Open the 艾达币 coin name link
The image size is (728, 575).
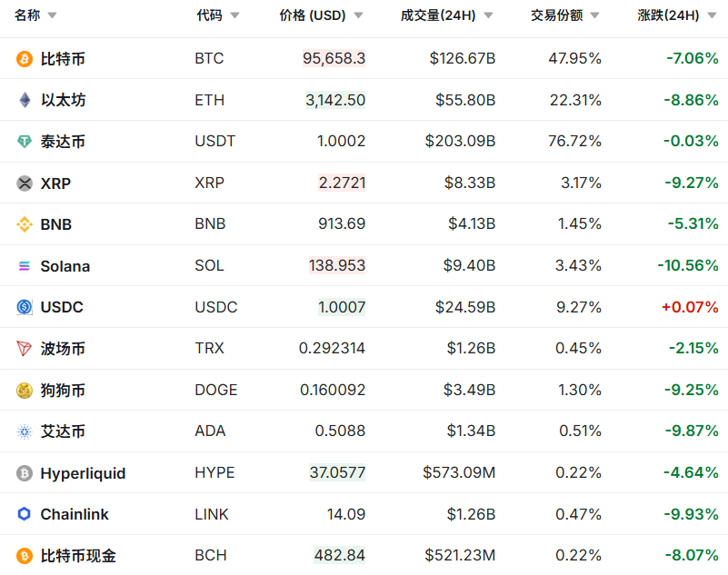point(63,431)
